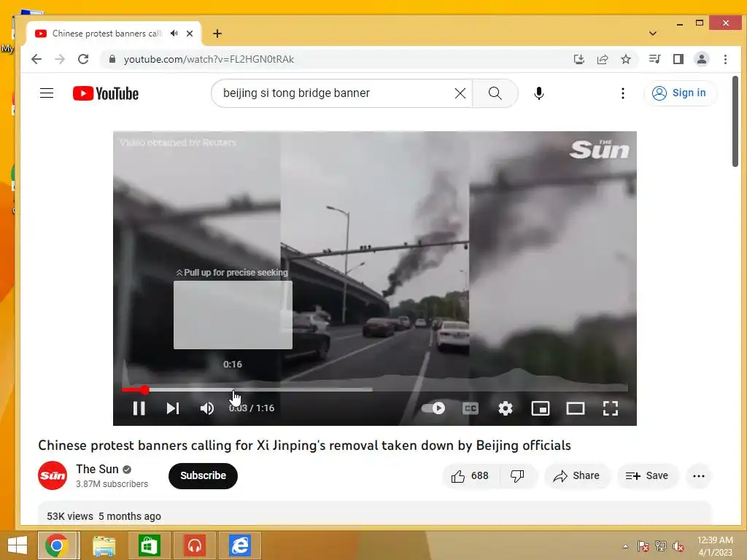Reload the current page
Image resolution: width=747 pixels, height=560 pixels.
coord(83,59)
